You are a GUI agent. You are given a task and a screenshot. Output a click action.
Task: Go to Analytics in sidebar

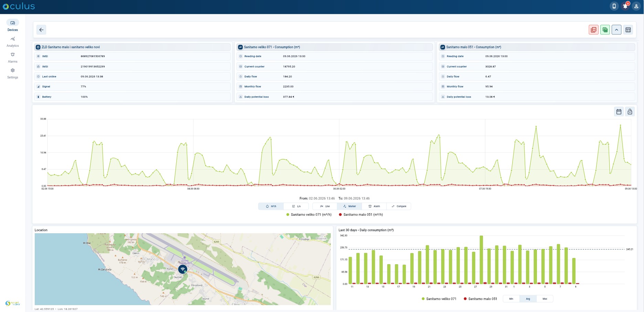[13, 42]
